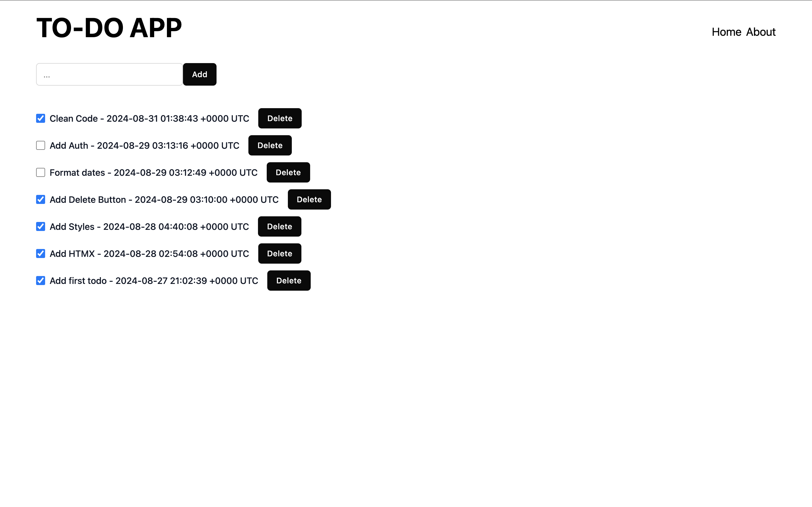Click the Add button to create todo
This screenshot has width=812, height=507.
(x=199, y=74)
